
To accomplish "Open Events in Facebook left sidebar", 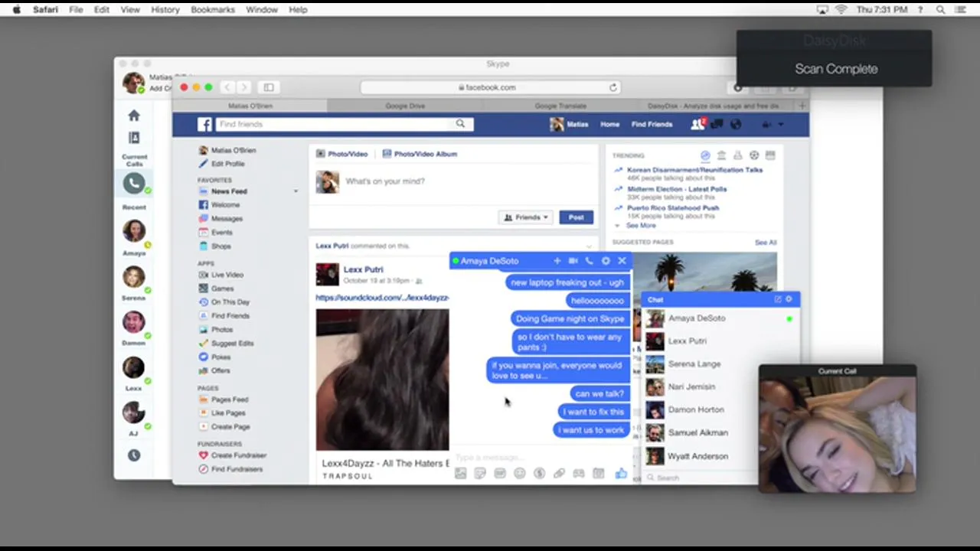I will [221, 233].
